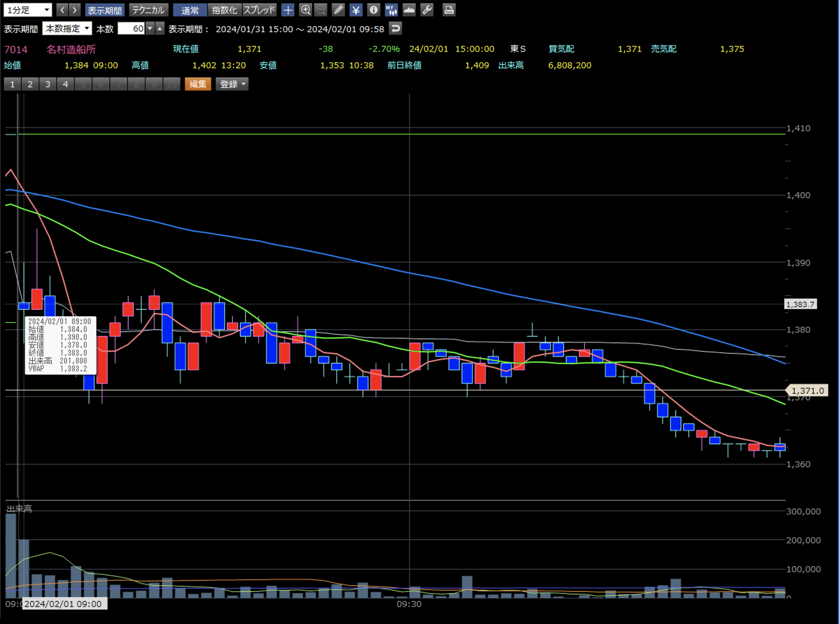Open the 本数指定 display period dropdown
The width and height of the screenshot is (840, 624).
click(67, 29)
